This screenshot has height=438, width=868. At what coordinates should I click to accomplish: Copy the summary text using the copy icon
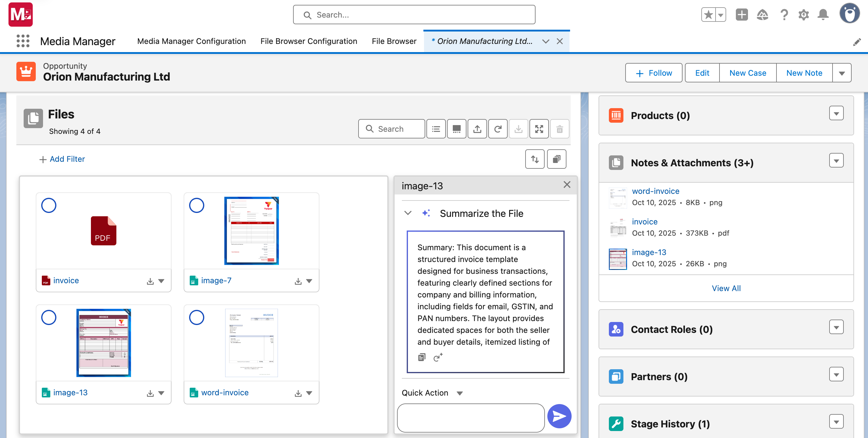point(421,357)
